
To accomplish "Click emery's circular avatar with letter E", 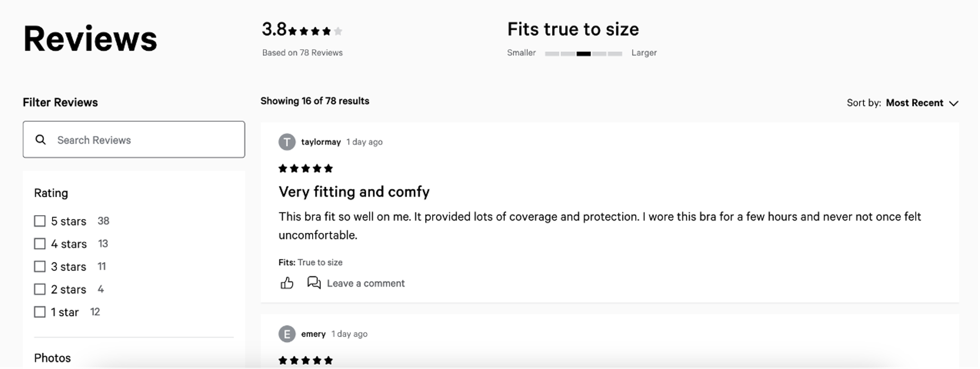I will (287, 334).
